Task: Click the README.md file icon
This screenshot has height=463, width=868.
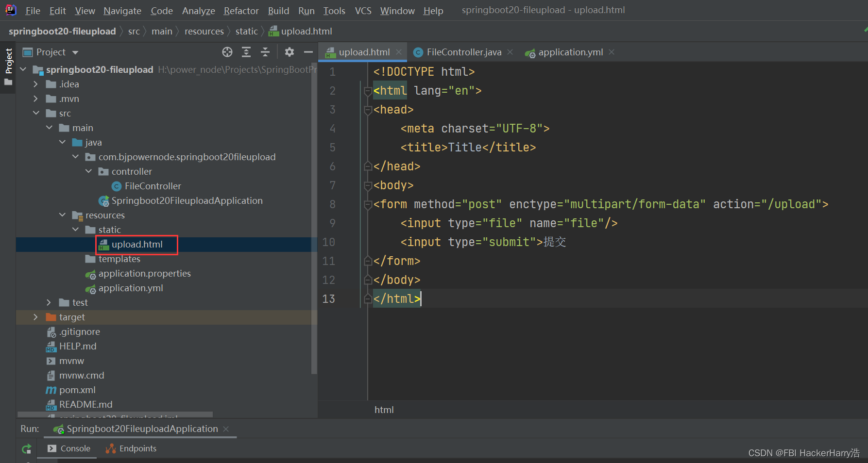Action: pyautogui.click(x=51, y=405)
